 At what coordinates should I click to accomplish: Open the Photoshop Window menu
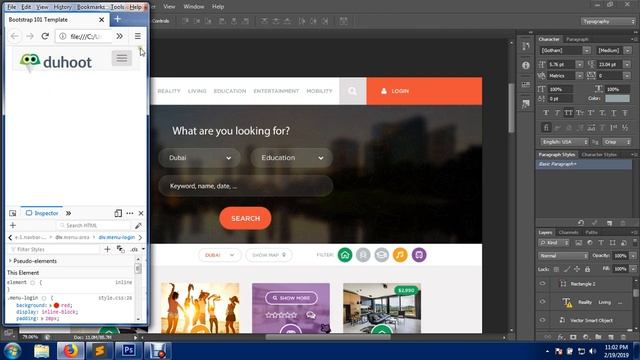(193, 7)
